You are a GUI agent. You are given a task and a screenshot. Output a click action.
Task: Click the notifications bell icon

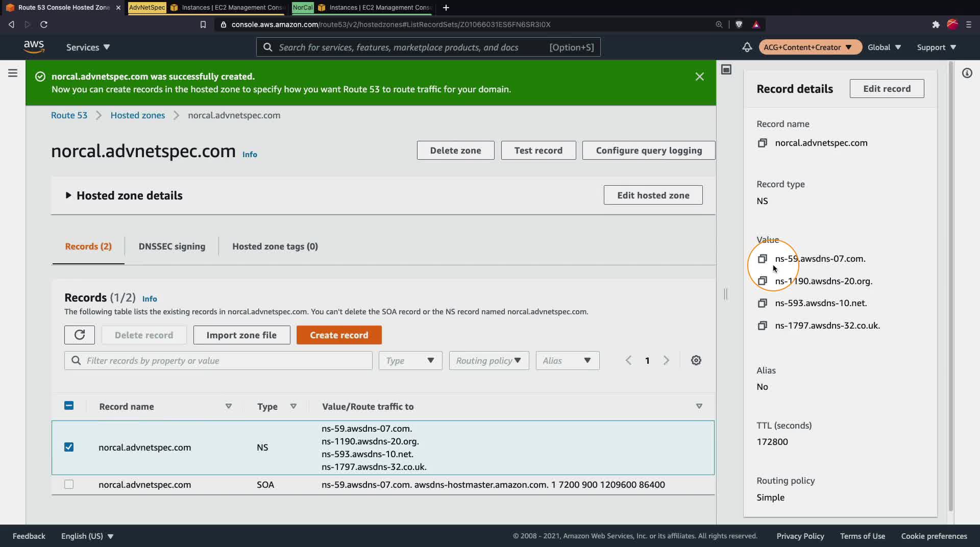pos(747,47)
